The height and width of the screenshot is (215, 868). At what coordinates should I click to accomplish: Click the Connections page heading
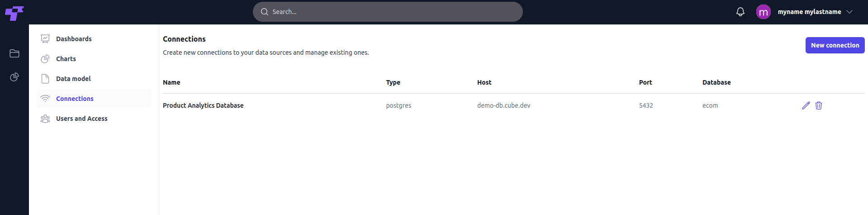(184, 39)
